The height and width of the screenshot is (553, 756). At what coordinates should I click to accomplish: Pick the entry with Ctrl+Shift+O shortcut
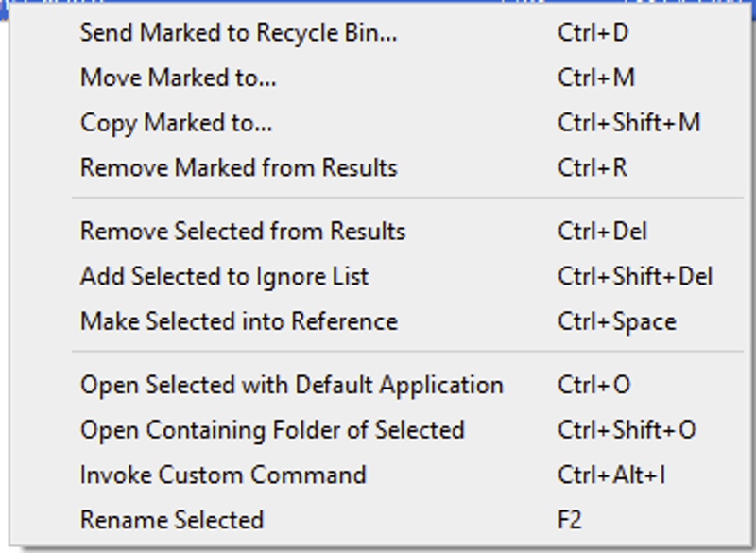coord(379,430)
